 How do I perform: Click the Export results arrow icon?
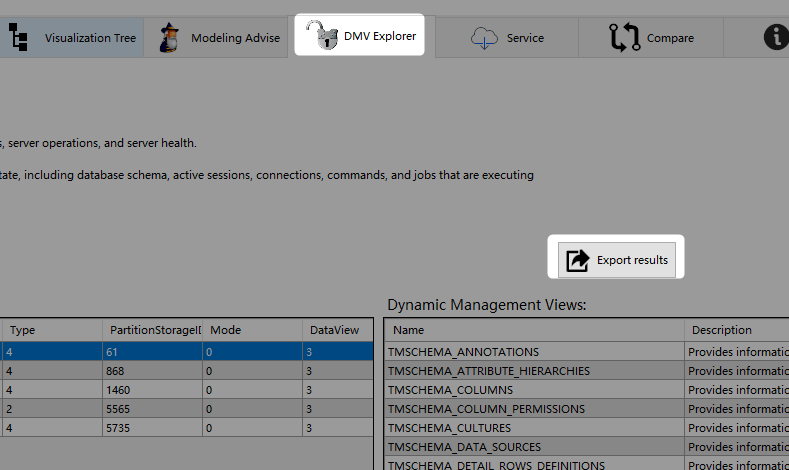click(x=577, y=260)
